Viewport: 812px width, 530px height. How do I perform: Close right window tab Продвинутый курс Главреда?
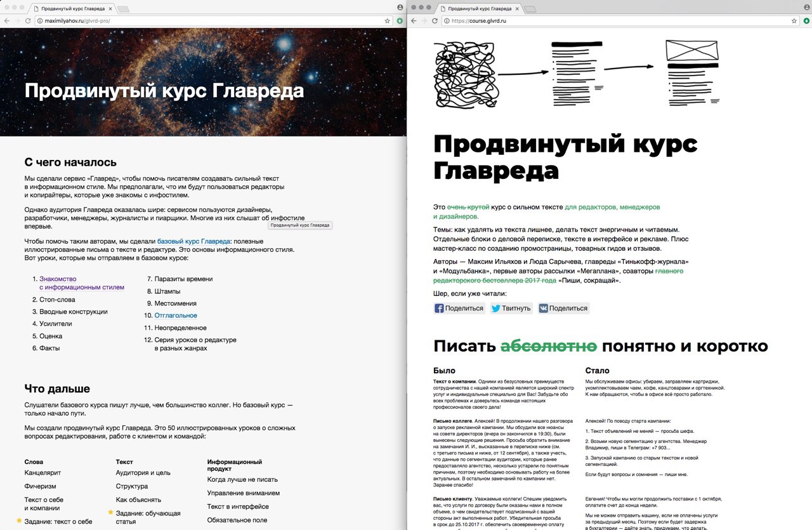coord(518,8)
